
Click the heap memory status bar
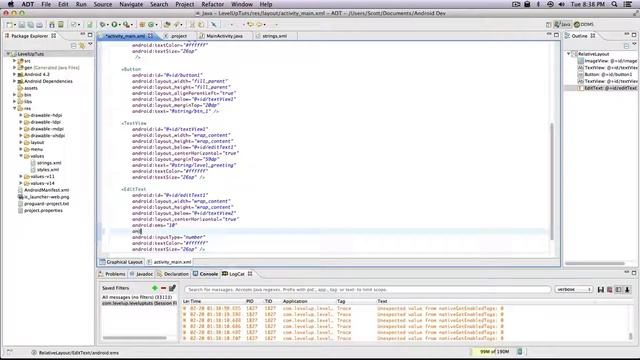pyautogui.click(x=493, y=351)
